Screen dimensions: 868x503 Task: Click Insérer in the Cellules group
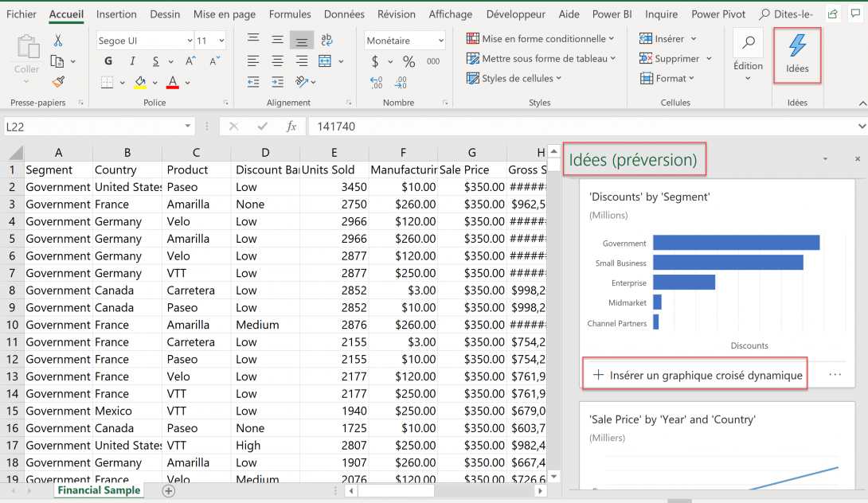coord(667,37)
